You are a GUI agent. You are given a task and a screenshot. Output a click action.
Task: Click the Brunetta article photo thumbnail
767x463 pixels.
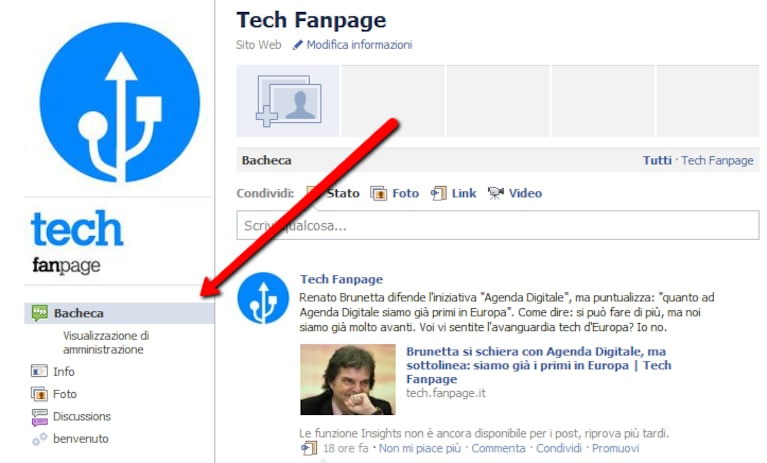point(348,379)
